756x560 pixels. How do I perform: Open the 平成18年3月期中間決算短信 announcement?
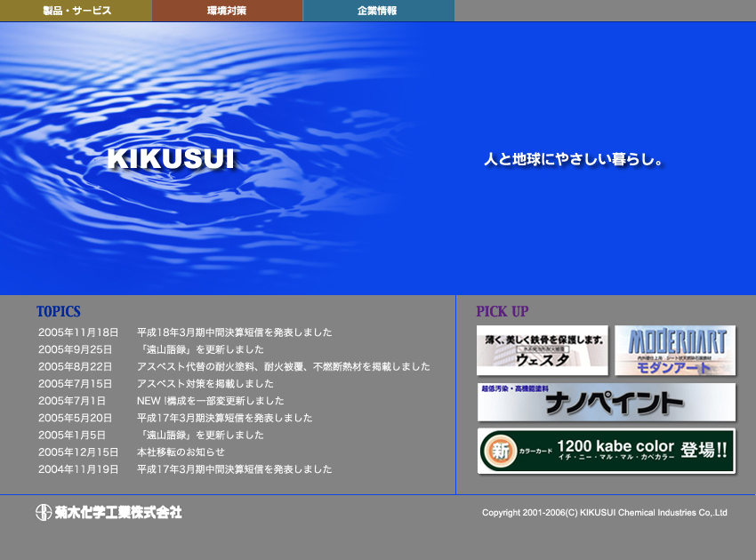click(x=234, y=332)
